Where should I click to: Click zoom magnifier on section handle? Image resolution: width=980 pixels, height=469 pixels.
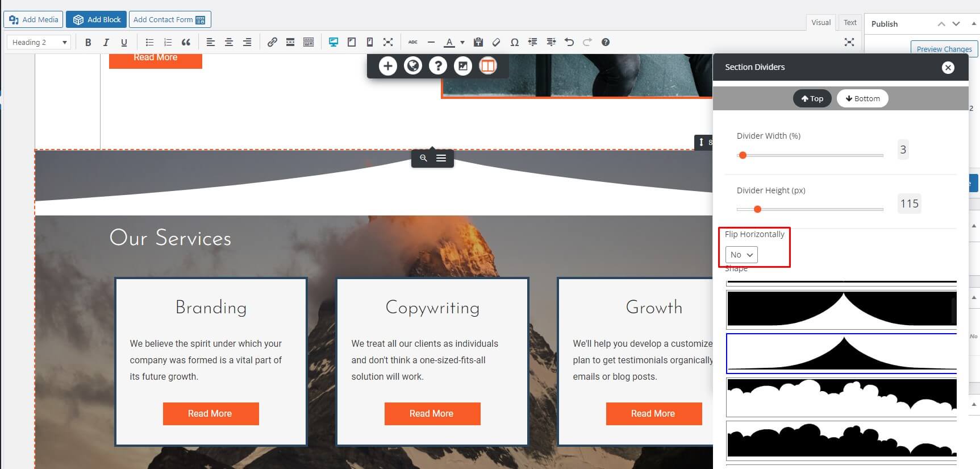(x=423, y=158)
